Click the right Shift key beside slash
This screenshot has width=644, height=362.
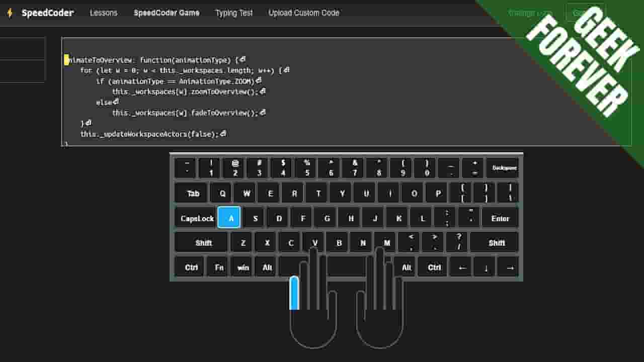(x=494, y=242)
